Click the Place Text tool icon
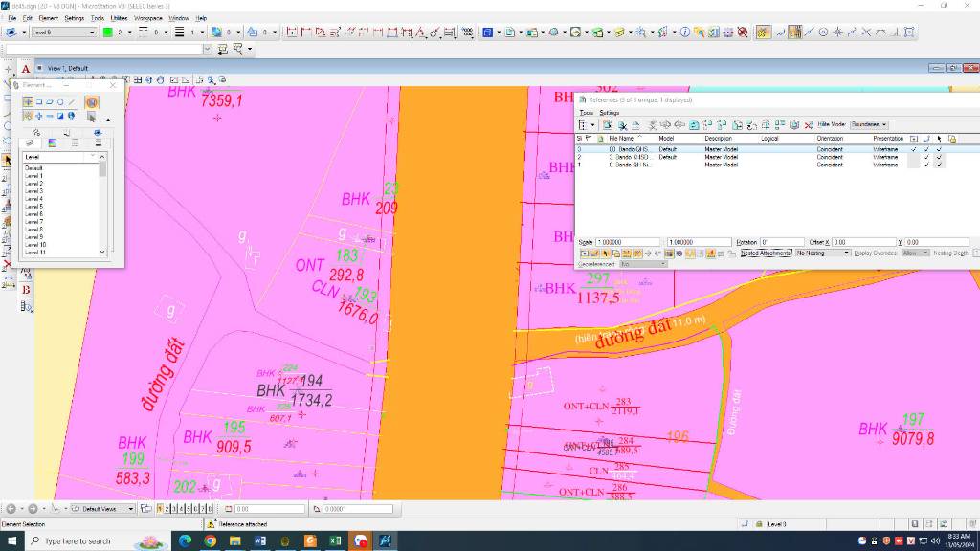Image resolution: width=980 pixels, height=551 pixels. [26, 69]
